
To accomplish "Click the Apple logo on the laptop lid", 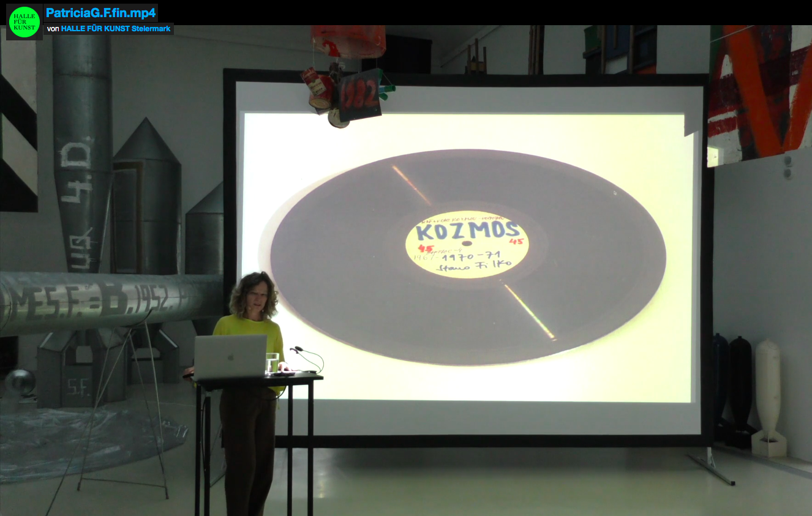I will [x=230, y=356].
